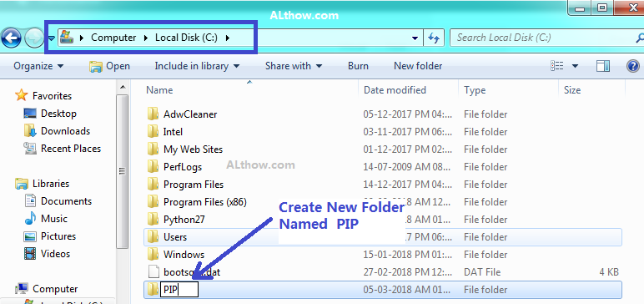The image size is (644, 304).
Task: Select the Users folder name
Action: click(x=175, y=237)
